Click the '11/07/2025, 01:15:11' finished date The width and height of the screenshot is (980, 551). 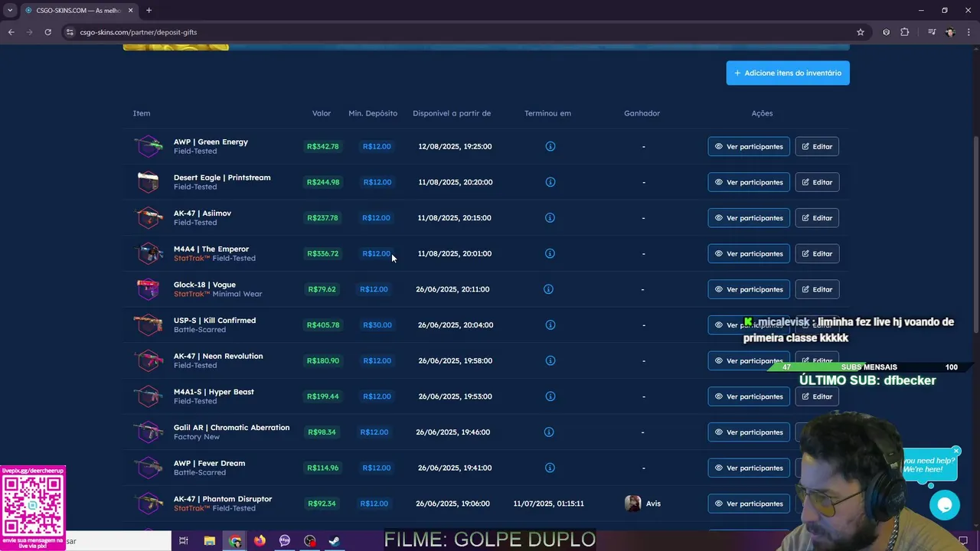point(548,504)
